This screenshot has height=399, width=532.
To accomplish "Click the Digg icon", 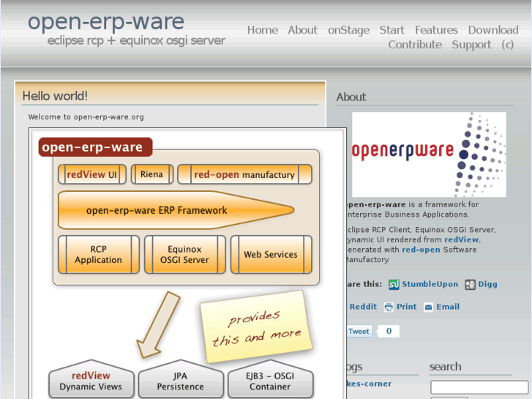I will (470, 285).
